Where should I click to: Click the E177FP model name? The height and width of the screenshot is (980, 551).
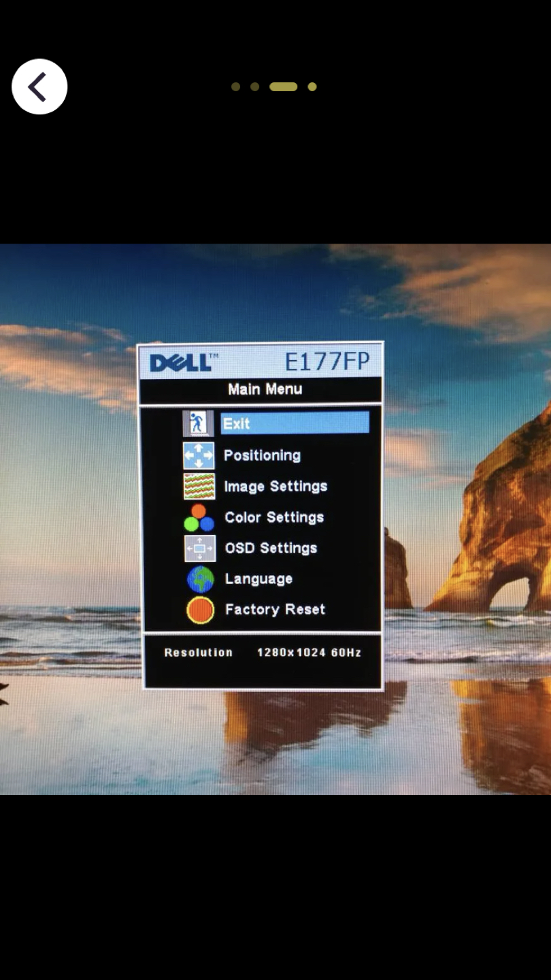point(327,361)
